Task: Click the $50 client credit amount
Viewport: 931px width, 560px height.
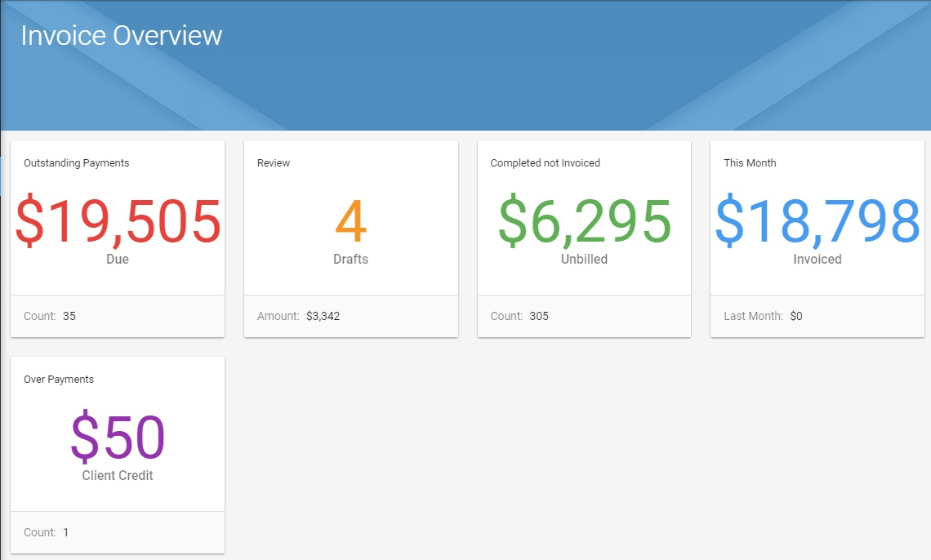Action: pyautogui.click(x=118, y=438)
